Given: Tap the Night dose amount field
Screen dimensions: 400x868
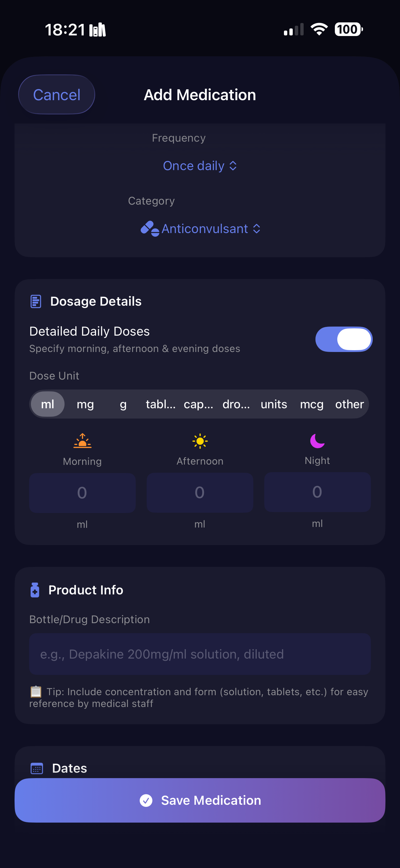Looking at the screenshot, I should pos(317,492).
